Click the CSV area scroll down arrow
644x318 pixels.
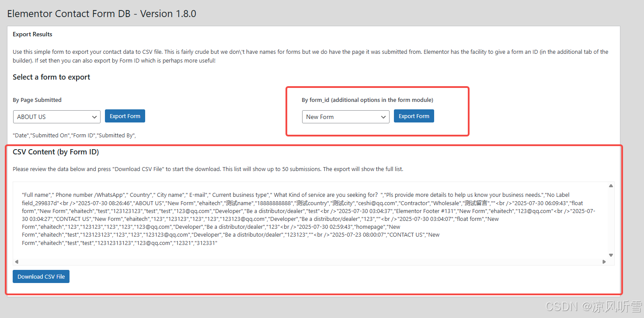[611, 255]
